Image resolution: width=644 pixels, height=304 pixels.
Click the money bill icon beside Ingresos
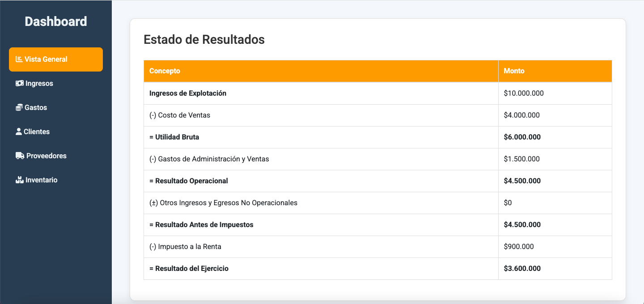click(20, 83)
